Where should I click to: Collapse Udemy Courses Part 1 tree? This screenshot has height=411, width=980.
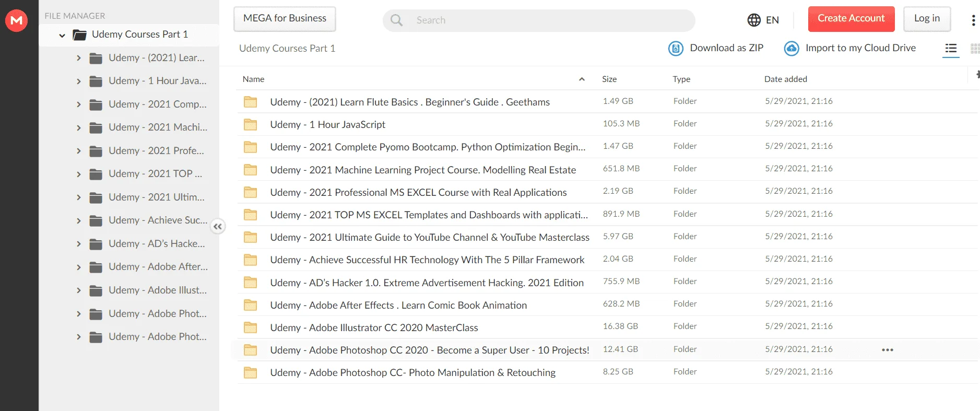coord(62,36)
